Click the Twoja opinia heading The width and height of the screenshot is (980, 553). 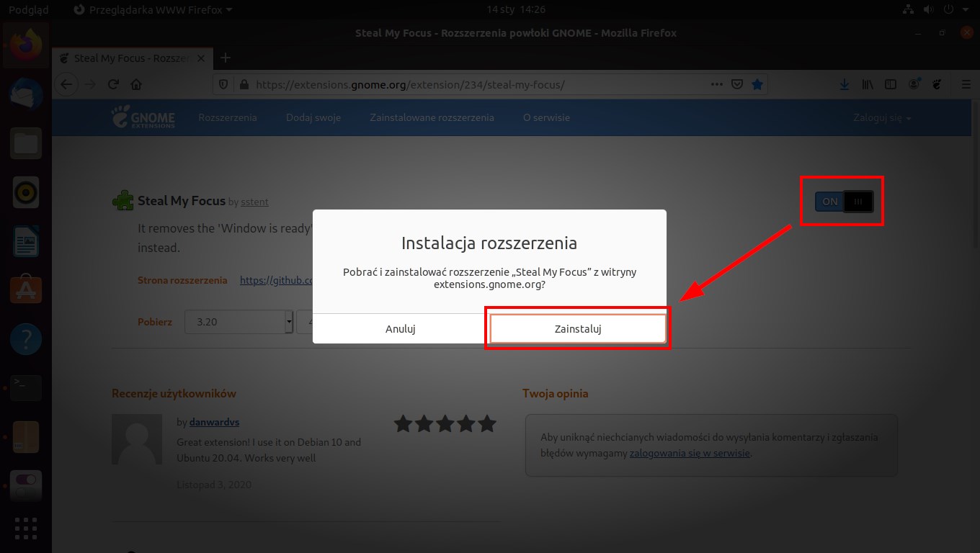[555, 393]
